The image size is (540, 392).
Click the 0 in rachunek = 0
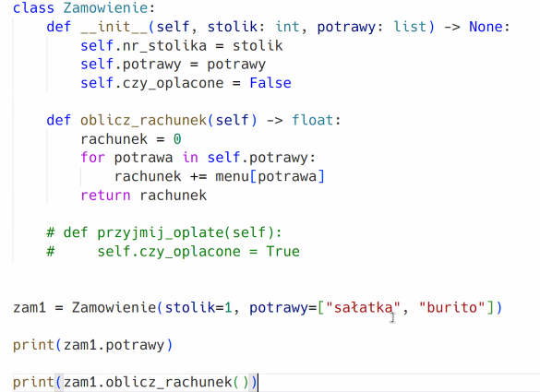click(x=177, y=139)
